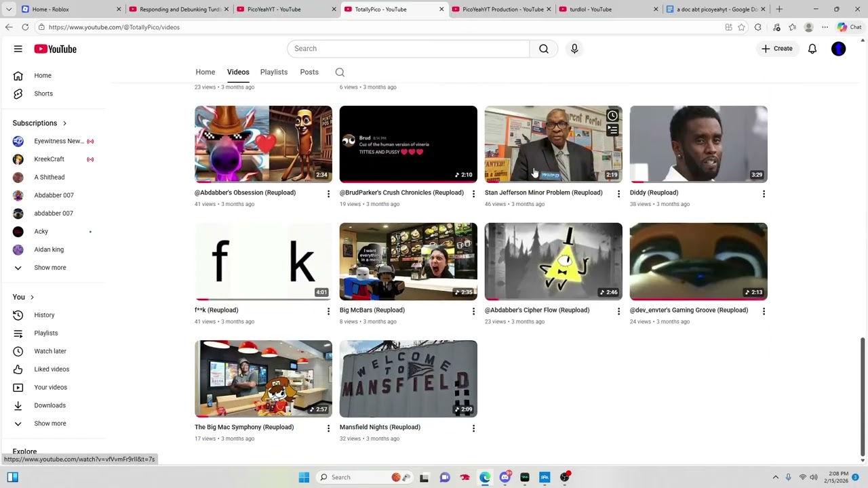Play the Diddy (Reupload) thumbnail

point(698,144)
